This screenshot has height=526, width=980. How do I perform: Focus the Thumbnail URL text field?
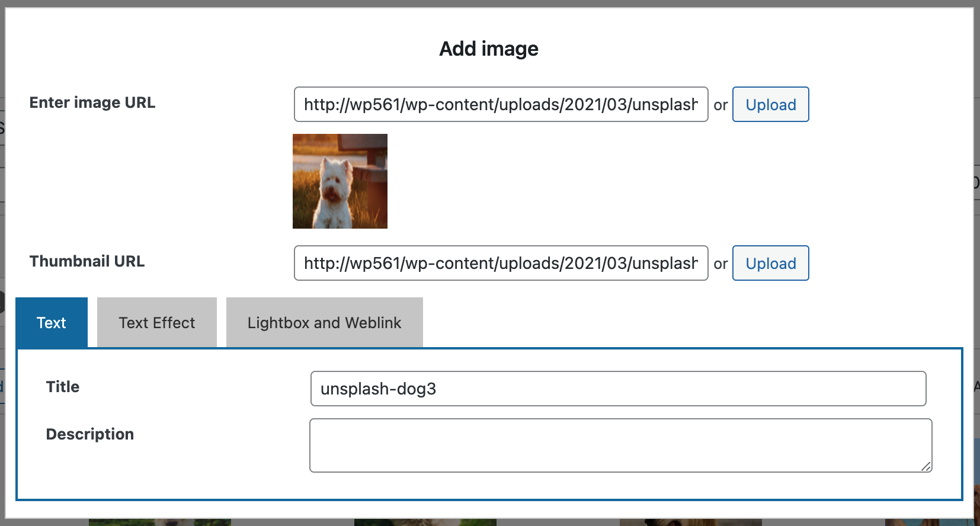coord(501,263)
